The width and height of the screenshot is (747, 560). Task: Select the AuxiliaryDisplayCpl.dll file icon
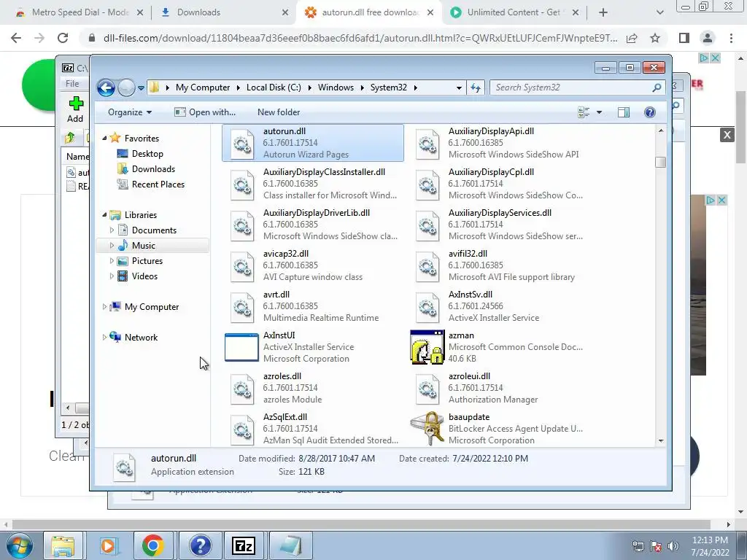(427, 184)
